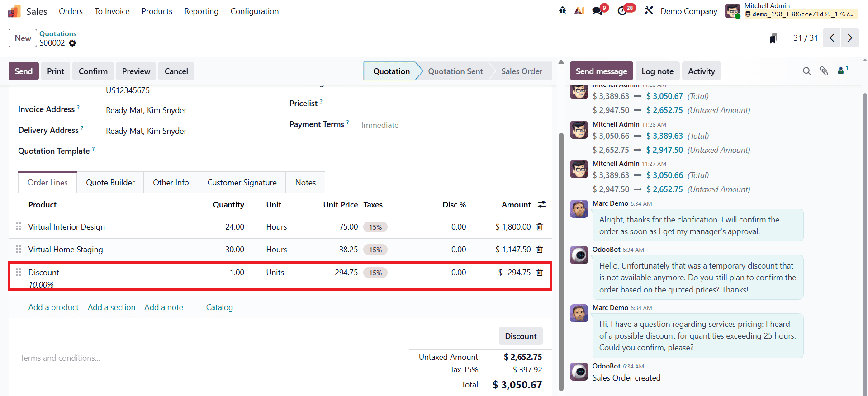Switch to the Other Info tab
Screen dimensions: 868x396
tap(171, 183)
